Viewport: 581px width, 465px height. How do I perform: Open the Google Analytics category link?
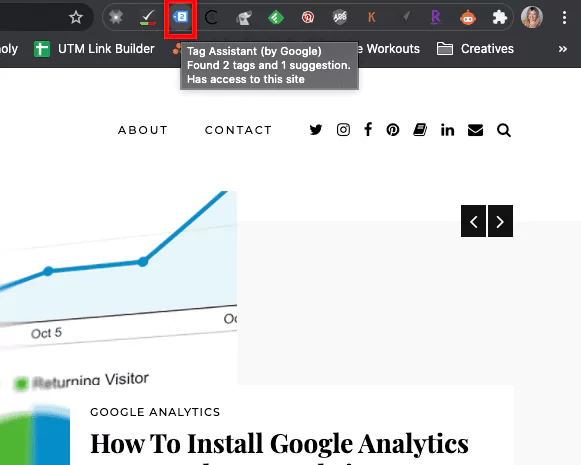(x=155, y=412)
